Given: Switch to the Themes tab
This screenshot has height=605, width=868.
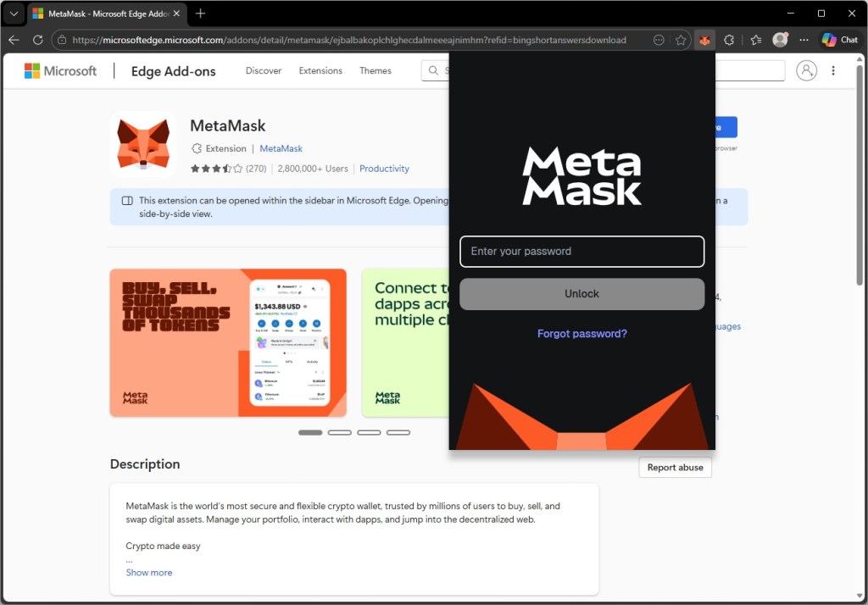Looking at the screenshot, I should coord(376,71).
